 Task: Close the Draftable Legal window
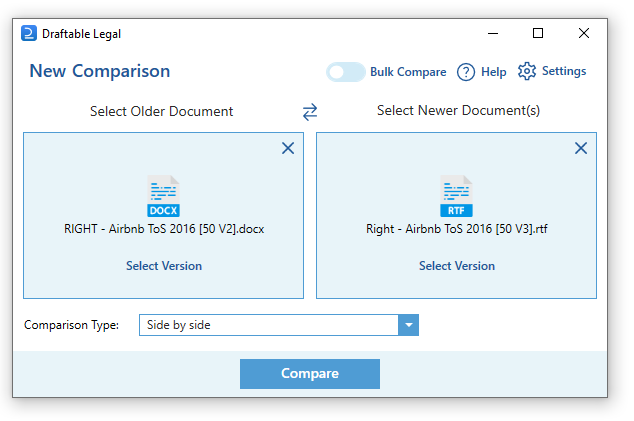(x=583, y=33)
